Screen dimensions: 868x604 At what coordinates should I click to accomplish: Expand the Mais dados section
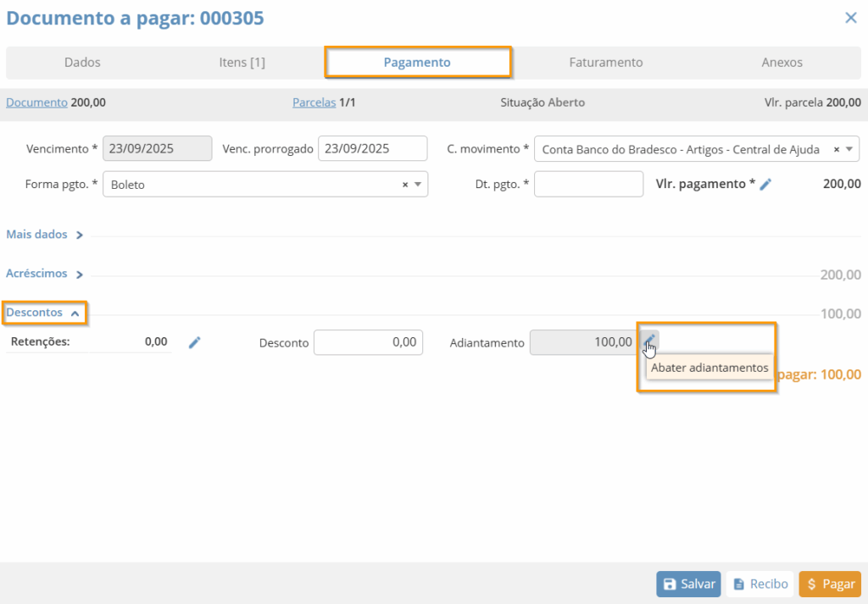point(45,235)
